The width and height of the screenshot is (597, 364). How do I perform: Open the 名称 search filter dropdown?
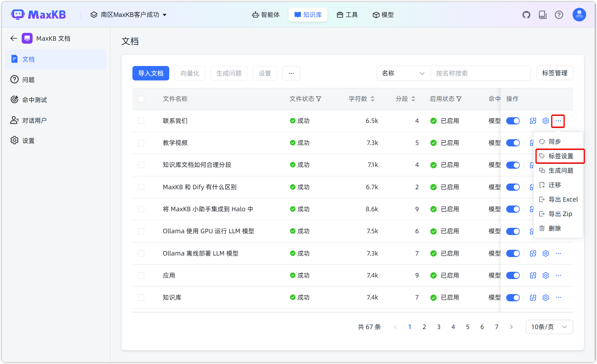(x=403, y=73)
